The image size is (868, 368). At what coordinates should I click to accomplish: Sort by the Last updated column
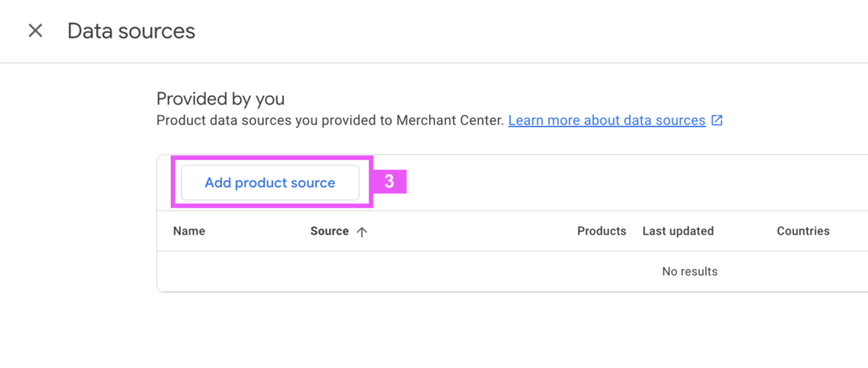tap(678, 231)
